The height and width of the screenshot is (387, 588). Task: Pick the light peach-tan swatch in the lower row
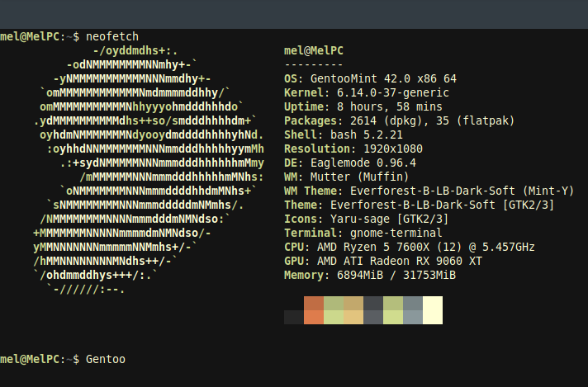[353, 318]
